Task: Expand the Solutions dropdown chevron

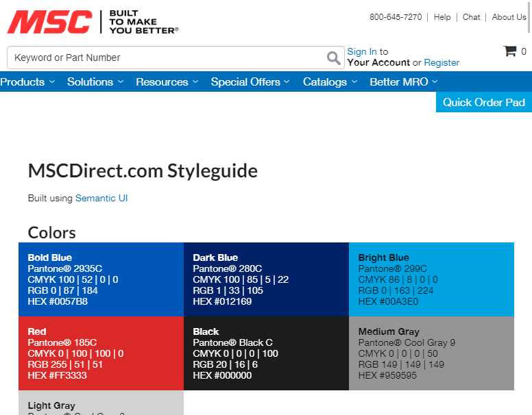Action: coord(121,81)
